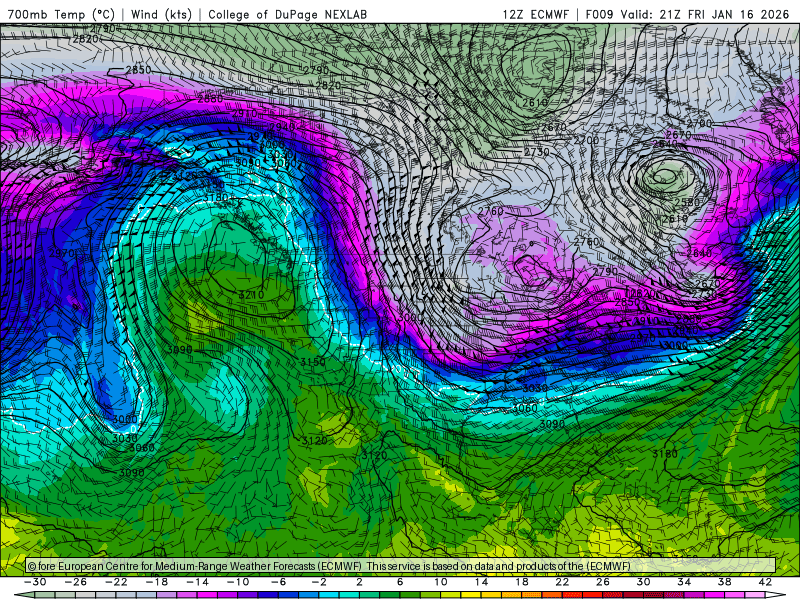Click the 38 value on temperature scale

click(x=724, y=582)
